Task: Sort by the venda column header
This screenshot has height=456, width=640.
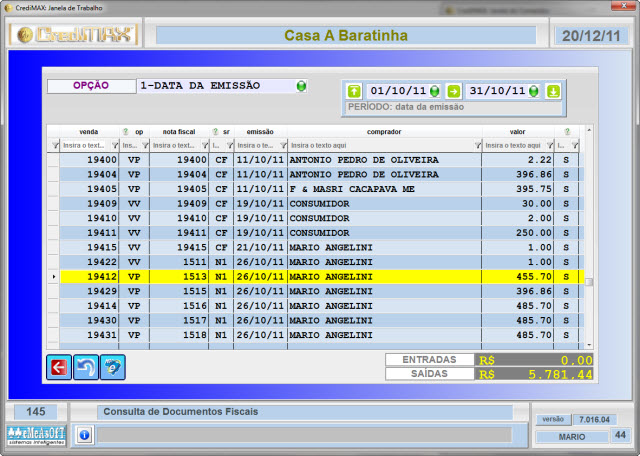Action: pos(88,131)
